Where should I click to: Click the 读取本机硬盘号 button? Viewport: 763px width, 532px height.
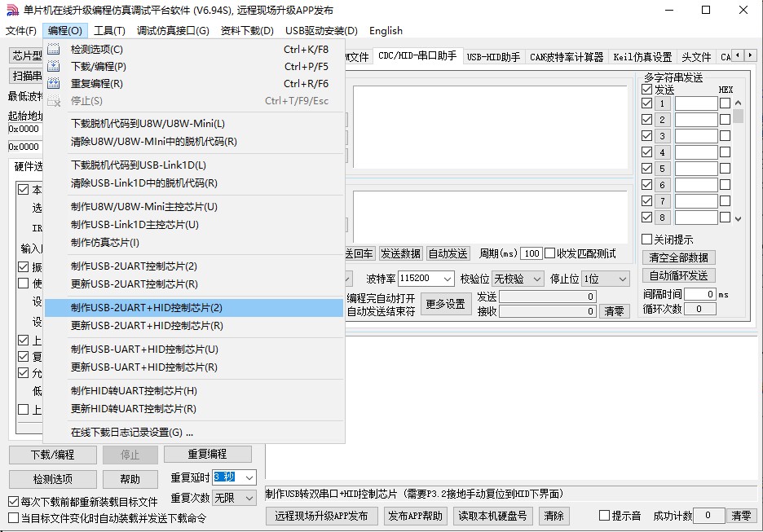492,516
